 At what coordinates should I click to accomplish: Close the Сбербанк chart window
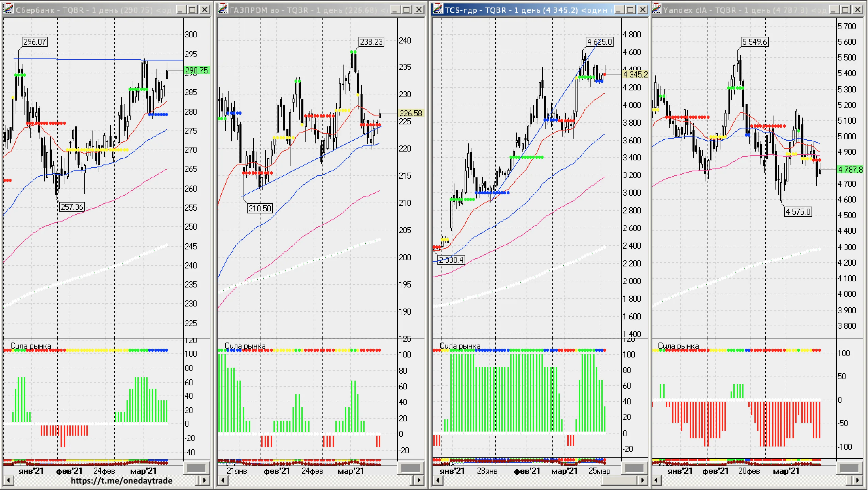click(x=205, y=10)
